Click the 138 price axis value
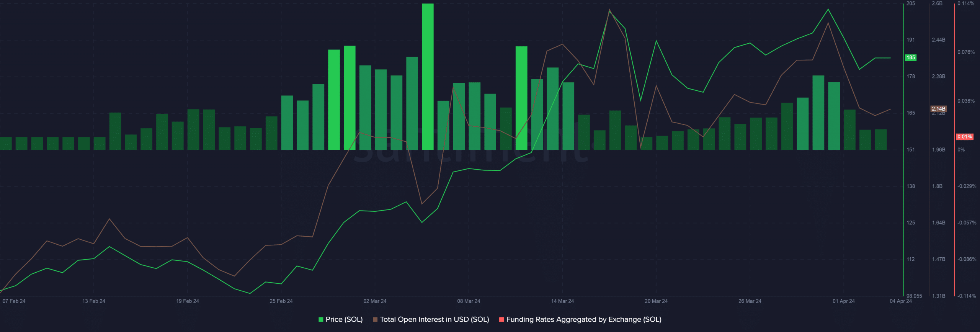The height and width of the screenshot is (332, 980). click(911, 186)
